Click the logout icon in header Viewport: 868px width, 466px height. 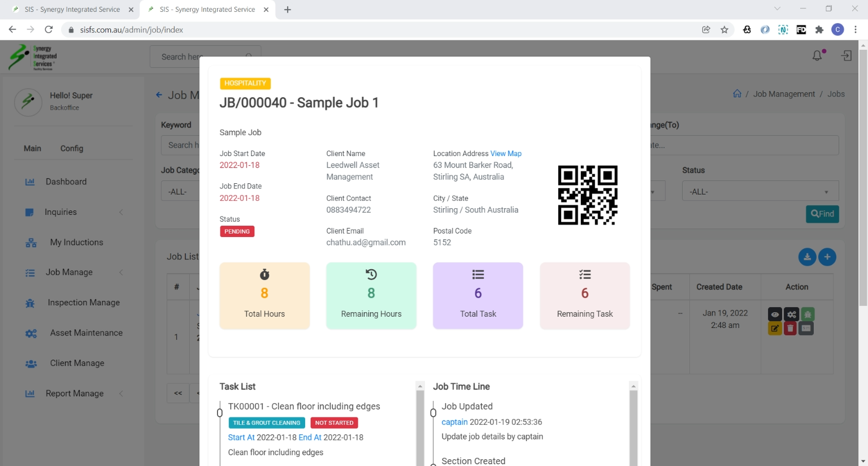[846, 55]
